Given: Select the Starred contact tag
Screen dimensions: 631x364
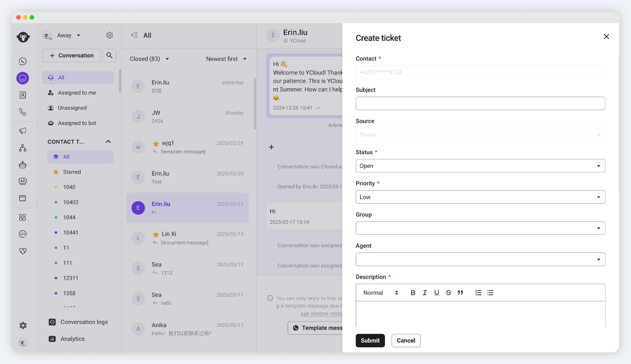Looking at the screenshot, I should (x=80, y=172).
